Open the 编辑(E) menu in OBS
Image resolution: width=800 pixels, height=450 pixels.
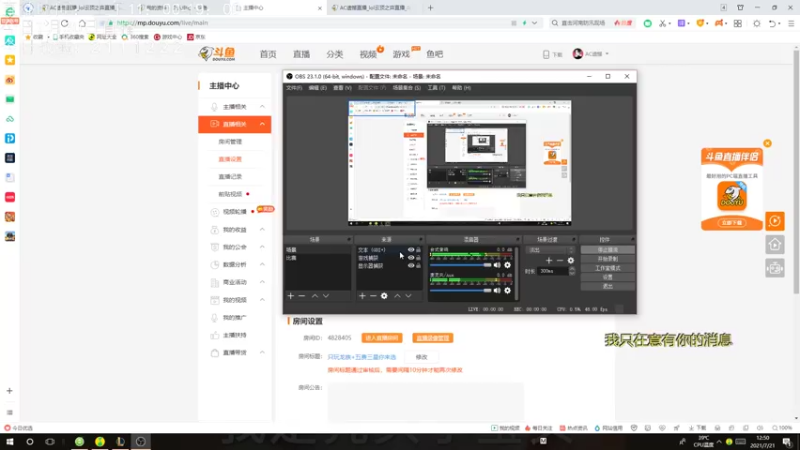317,88
